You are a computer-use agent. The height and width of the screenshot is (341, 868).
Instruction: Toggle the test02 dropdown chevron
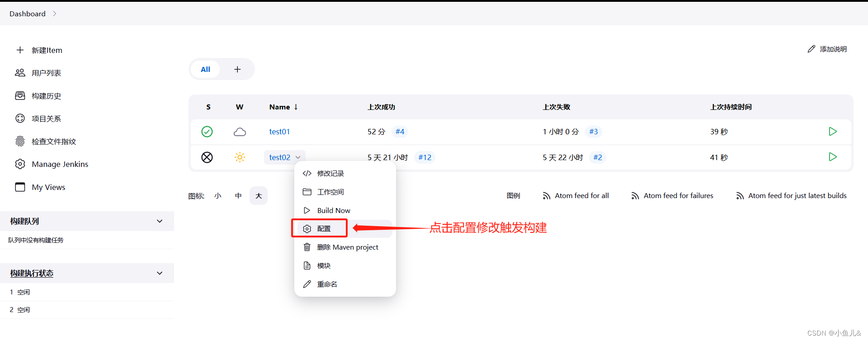coord(298,157)
